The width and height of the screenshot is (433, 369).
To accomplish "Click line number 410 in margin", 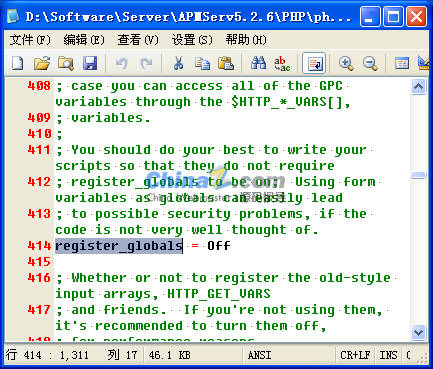I will pos(39,134).
